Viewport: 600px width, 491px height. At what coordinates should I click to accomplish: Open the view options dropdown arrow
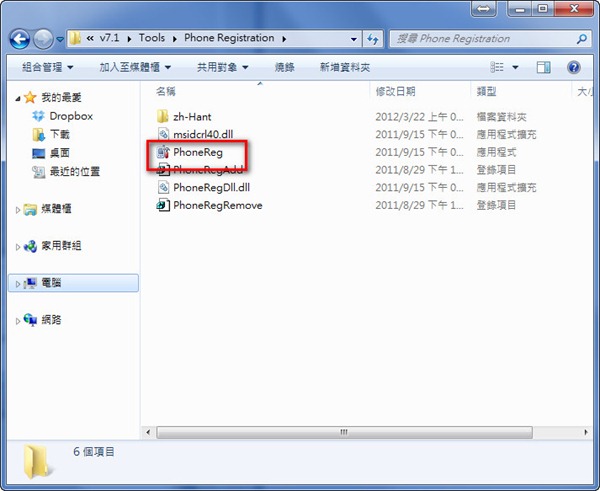pyautogui.click(x=515, y=68)
